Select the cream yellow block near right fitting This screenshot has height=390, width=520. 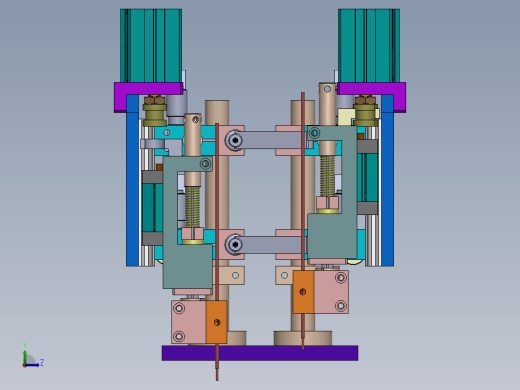[x=346, y=117]
